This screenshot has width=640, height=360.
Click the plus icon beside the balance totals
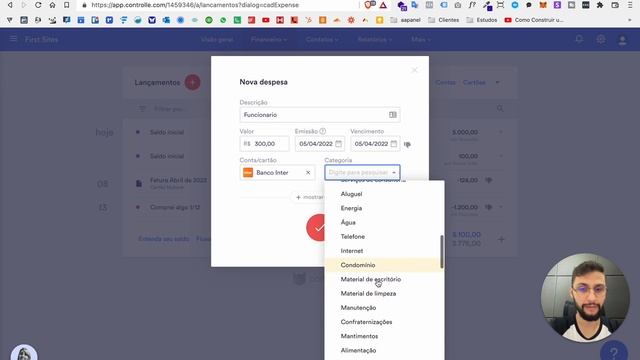click(x=501, y=239)
